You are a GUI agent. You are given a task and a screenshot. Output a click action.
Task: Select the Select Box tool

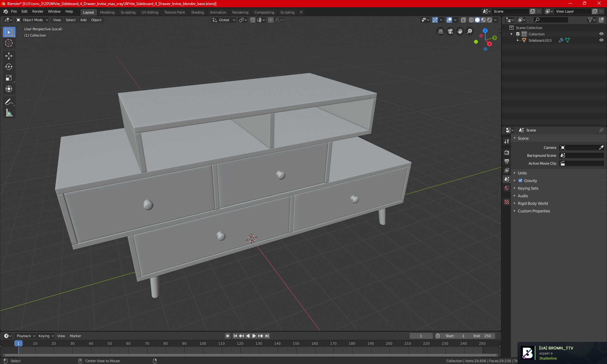click(x=9, y=32)
